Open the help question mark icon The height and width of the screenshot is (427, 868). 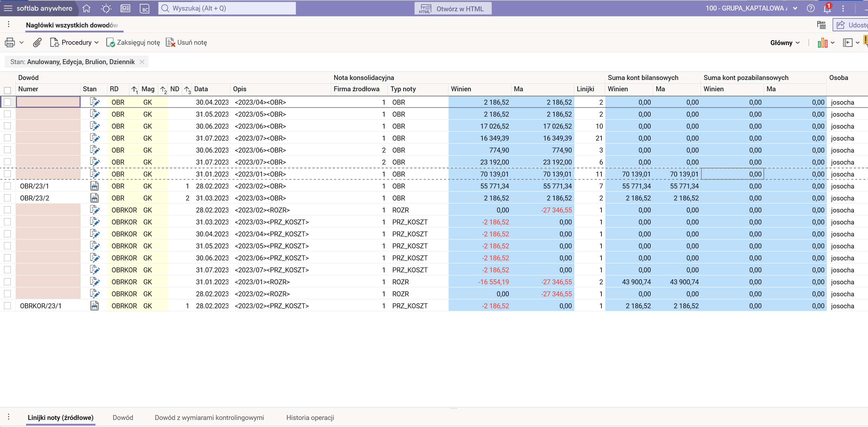pos(811,8)
